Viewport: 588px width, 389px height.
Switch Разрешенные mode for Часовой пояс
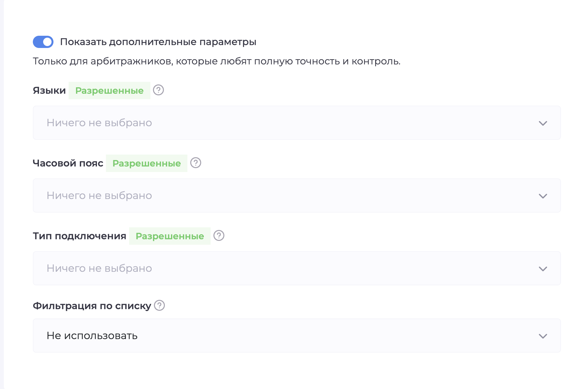(147, 163)
